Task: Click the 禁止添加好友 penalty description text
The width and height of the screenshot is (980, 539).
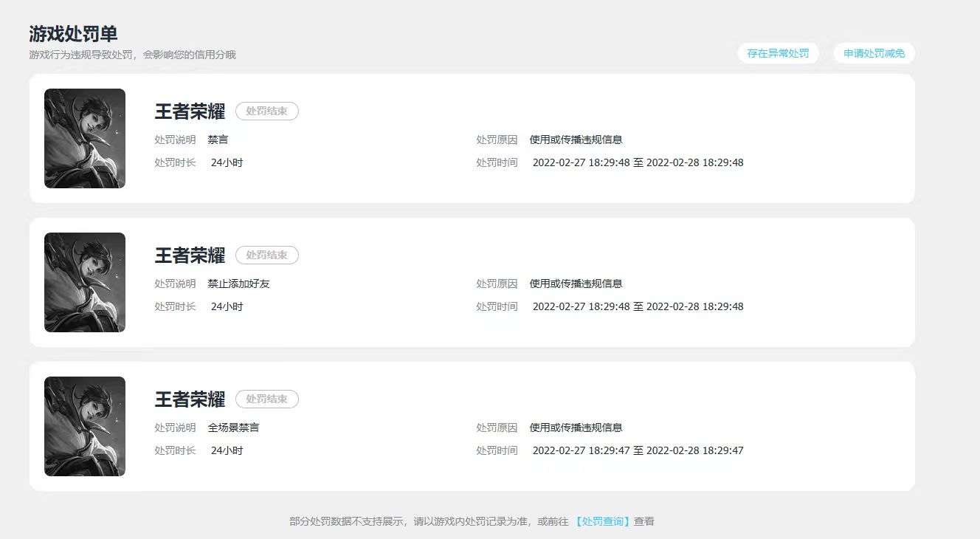Action: pyautogui.click(x=239, y=284)
